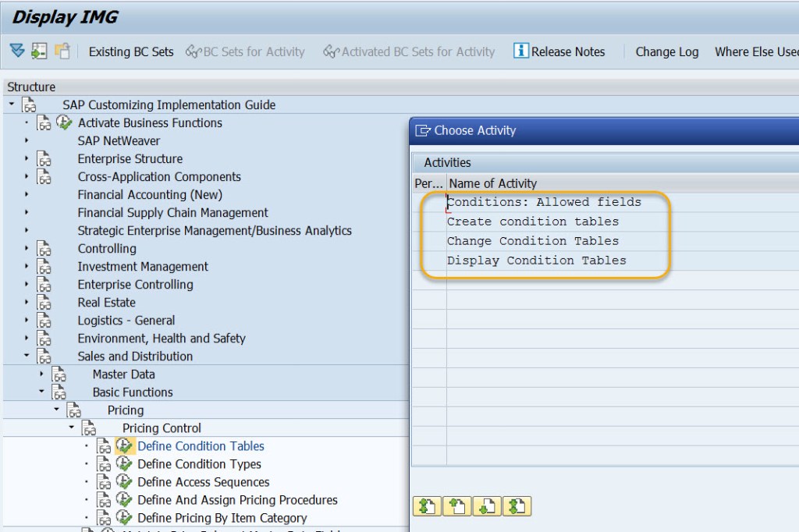Click the execute icon beside Define Condition Tables
The image size is (799, 532).
[x=125, y=445]
